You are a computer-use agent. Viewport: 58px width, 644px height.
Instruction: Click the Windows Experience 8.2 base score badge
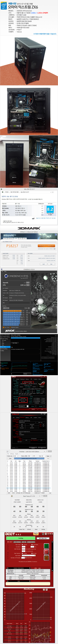50,209
